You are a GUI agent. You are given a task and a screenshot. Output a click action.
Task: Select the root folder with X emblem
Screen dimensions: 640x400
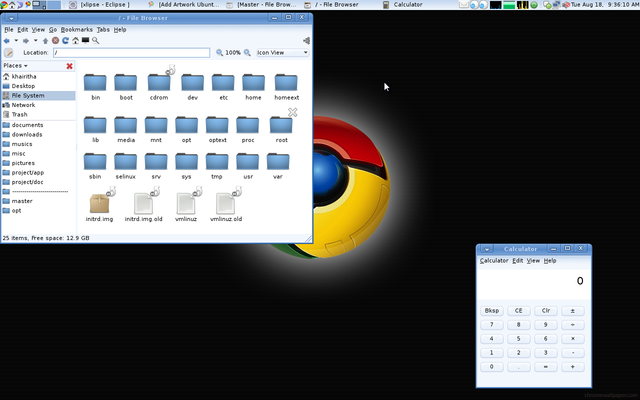click(281, 129)
